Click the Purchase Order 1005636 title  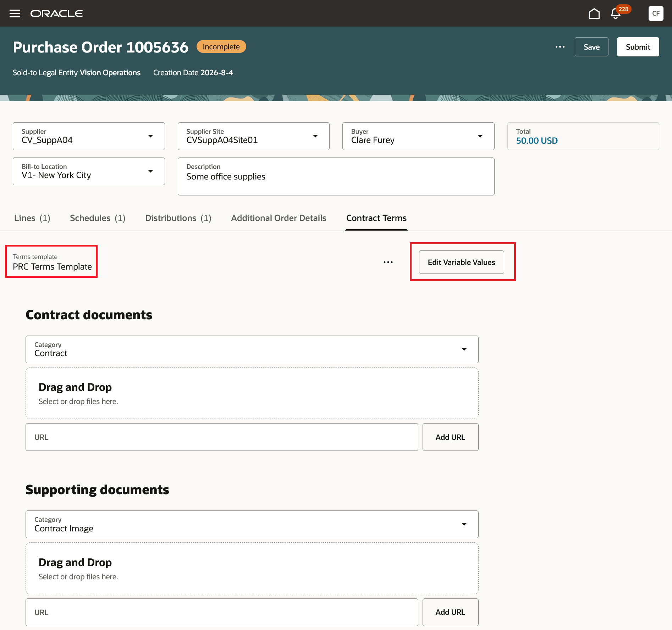click(100, 47)
